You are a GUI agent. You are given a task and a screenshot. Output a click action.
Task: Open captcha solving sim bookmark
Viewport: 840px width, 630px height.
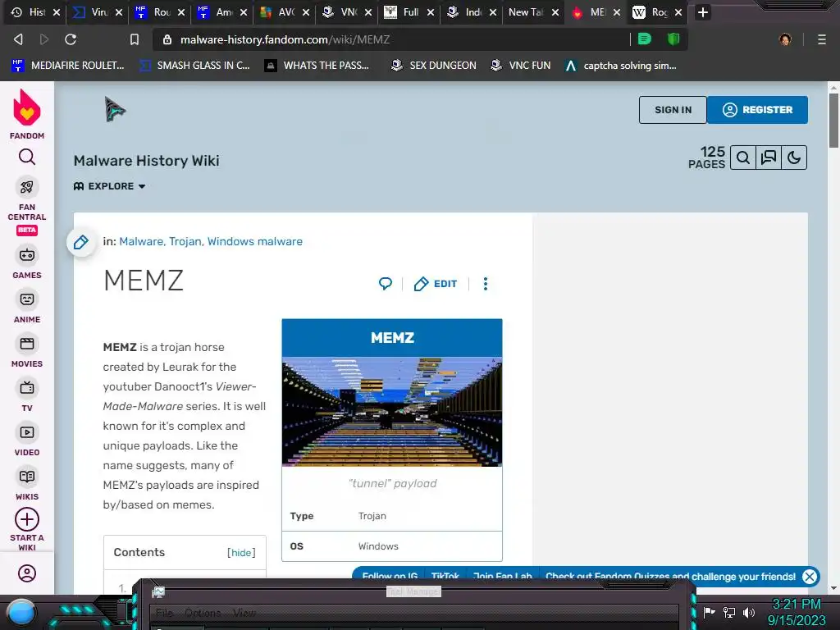click(622, 66)
